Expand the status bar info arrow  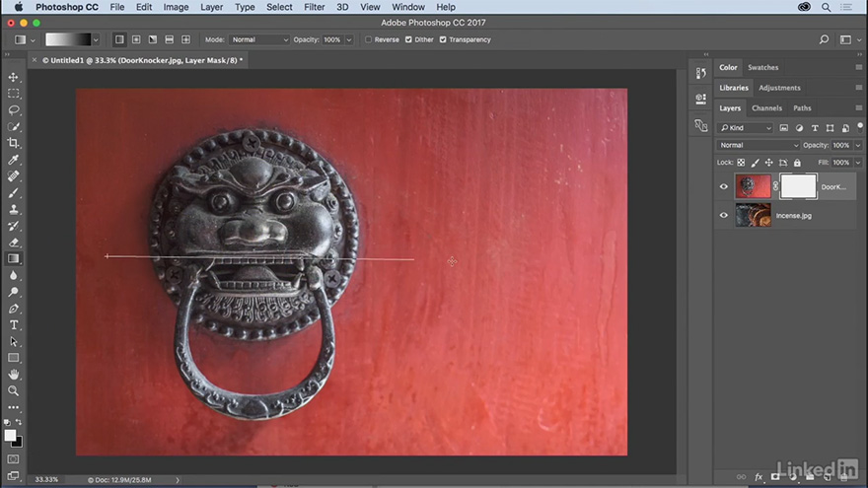(178, 480)
